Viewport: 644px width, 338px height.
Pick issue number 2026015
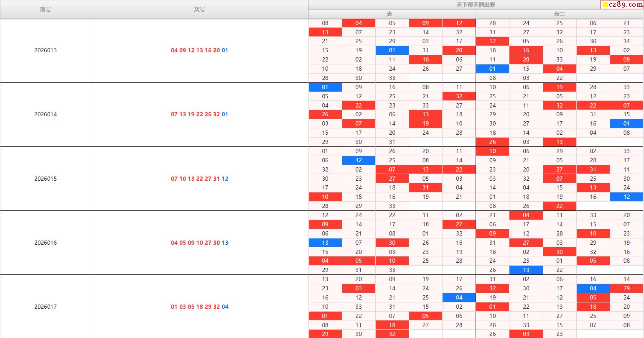(x=46, y=179)
